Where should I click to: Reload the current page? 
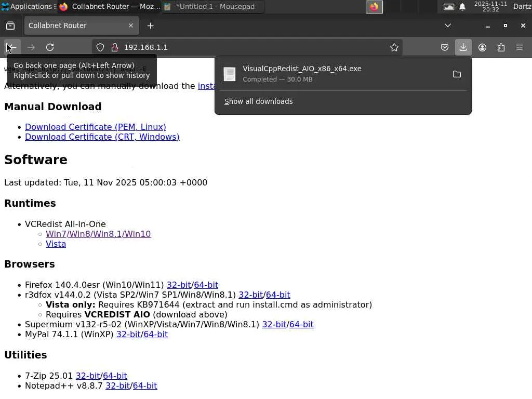pos(50,47)
